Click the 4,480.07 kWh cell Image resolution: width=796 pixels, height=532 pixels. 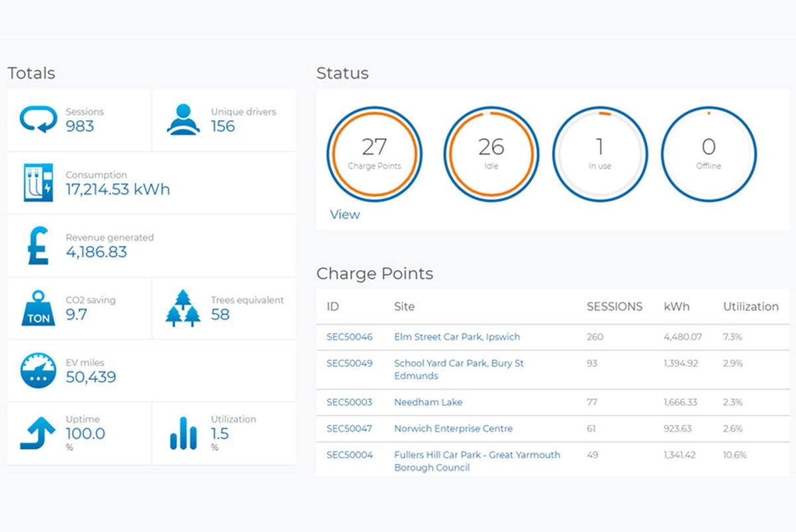tap(683, 337)
